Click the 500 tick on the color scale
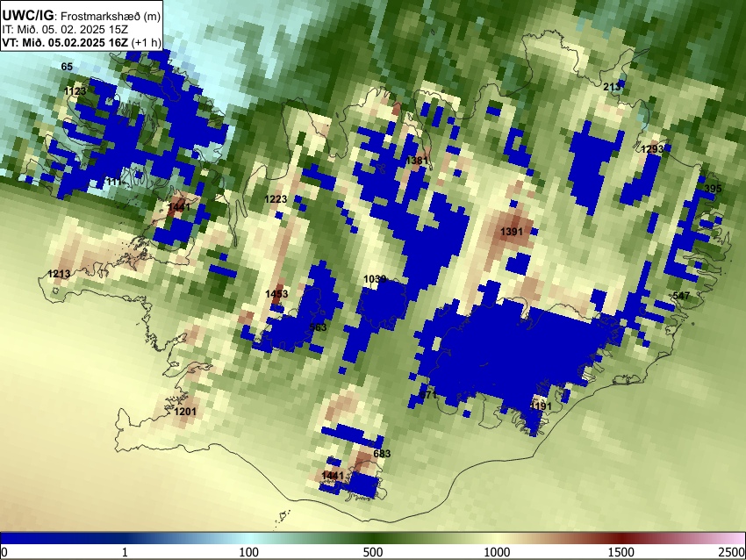This screenshot has width=746, height=560. pos(373,552)
